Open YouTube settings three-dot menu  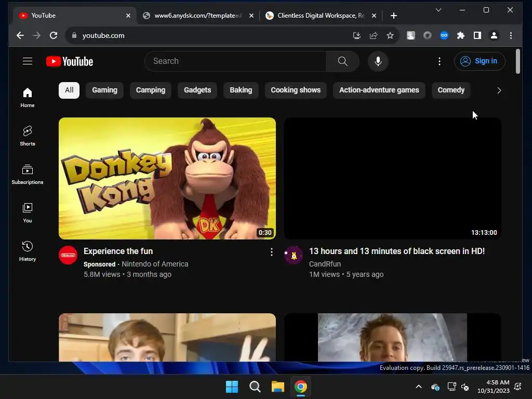point(440,61)
